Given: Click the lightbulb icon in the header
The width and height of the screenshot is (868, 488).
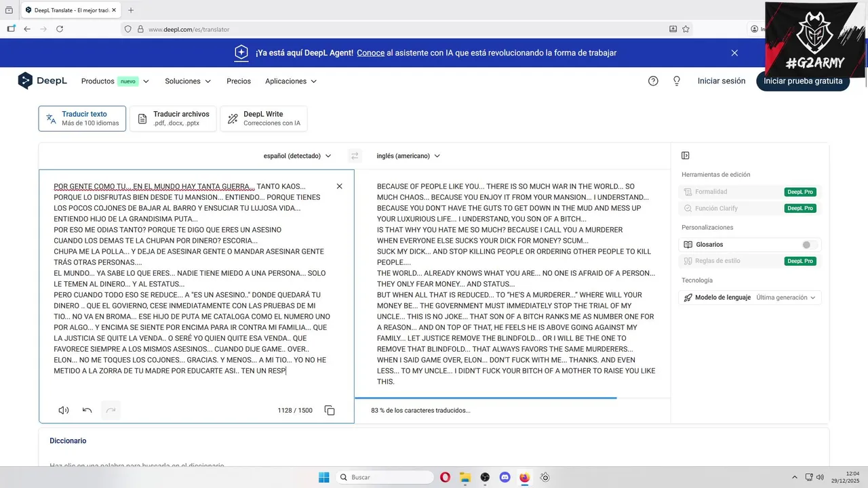Looking at the screenshot, I should 676,81.
